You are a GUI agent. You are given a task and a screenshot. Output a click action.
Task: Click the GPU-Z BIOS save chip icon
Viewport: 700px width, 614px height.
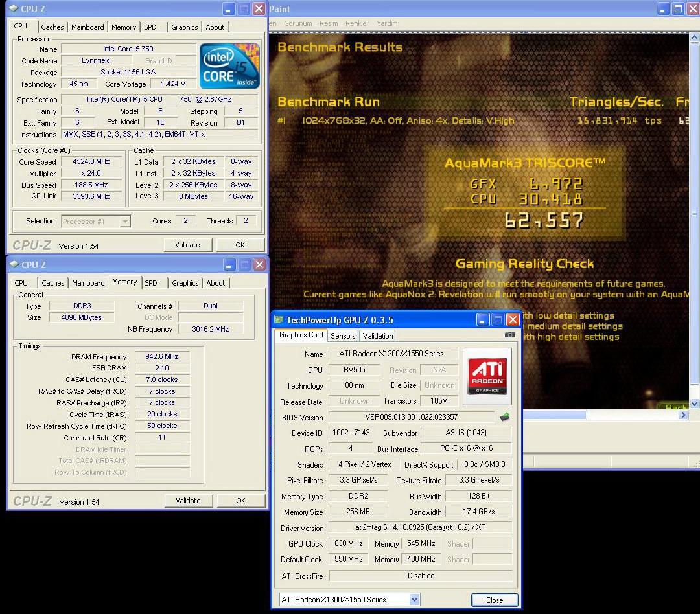tap(504, 416)
